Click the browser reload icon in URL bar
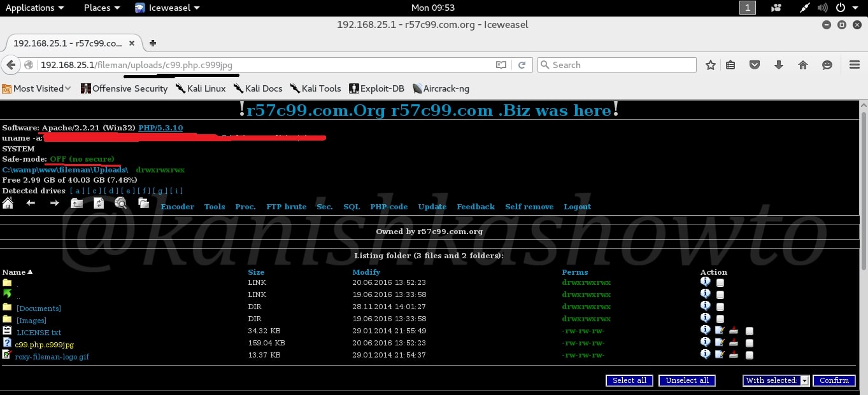The width and height of the screenshot is (868, 395). (x=522, y=65)
